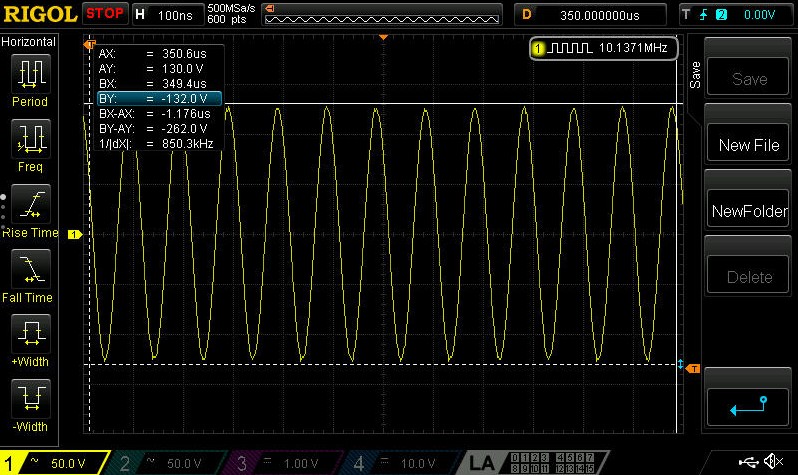Select the +Width measurement icon

click(x=30, y=333)
